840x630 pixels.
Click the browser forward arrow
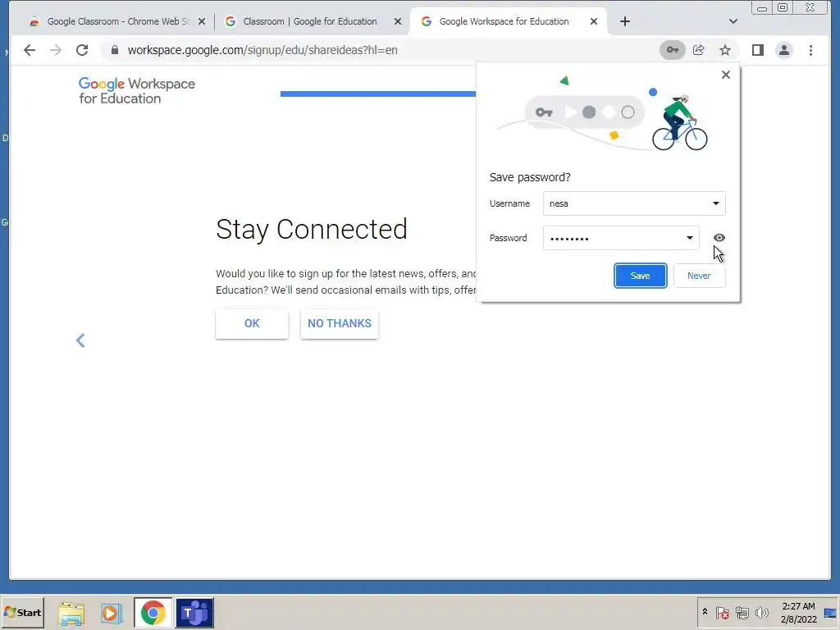pyautogui.click(x=56, y=50)
